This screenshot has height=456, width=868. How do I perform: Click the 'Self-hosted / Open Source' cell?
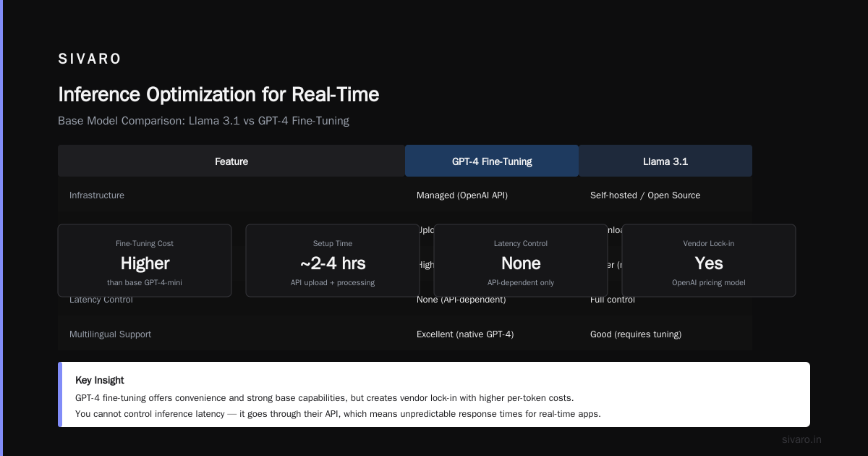tap(645, 195)
